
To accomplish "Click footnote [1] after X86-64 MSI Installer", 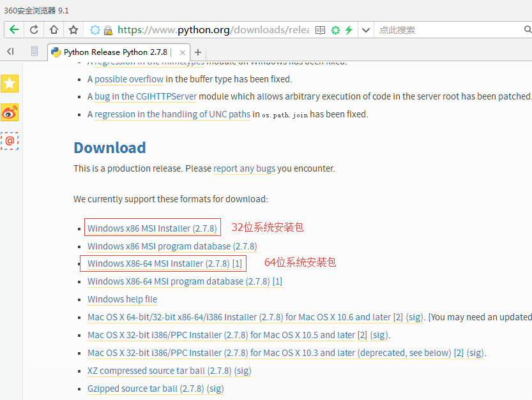I will point(237,263).
